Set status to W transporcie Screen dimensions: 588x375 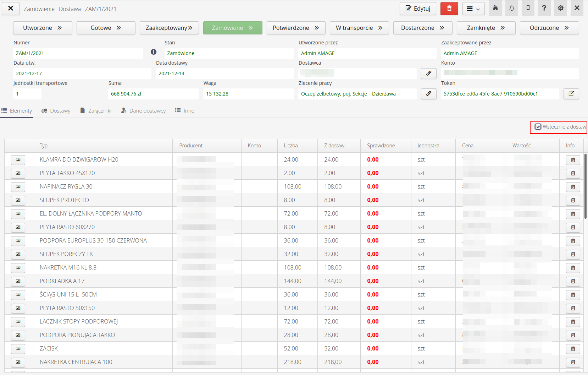coord(359,28)
